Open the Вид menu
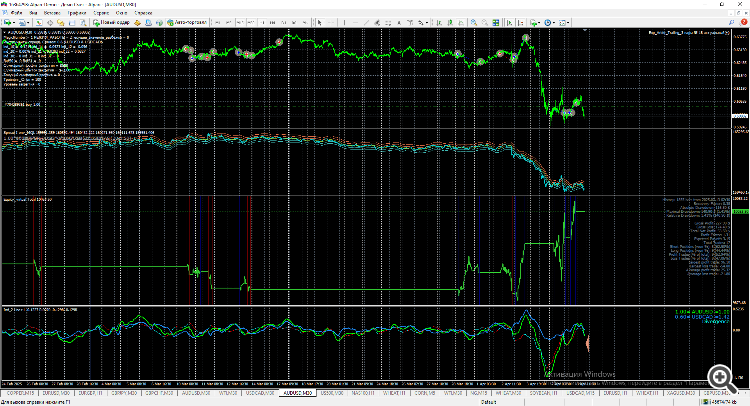This screenshot has height=406, width=750. pyautogui.click(x=33, y=13)
